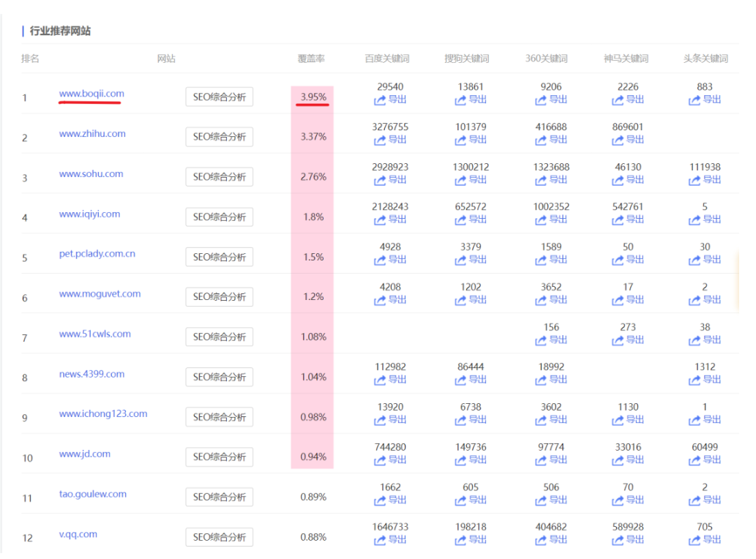The width and height of the screenshot is (756, 559).
Task: Visit www.iqiyi.com link
Action: tap(90, 214)
